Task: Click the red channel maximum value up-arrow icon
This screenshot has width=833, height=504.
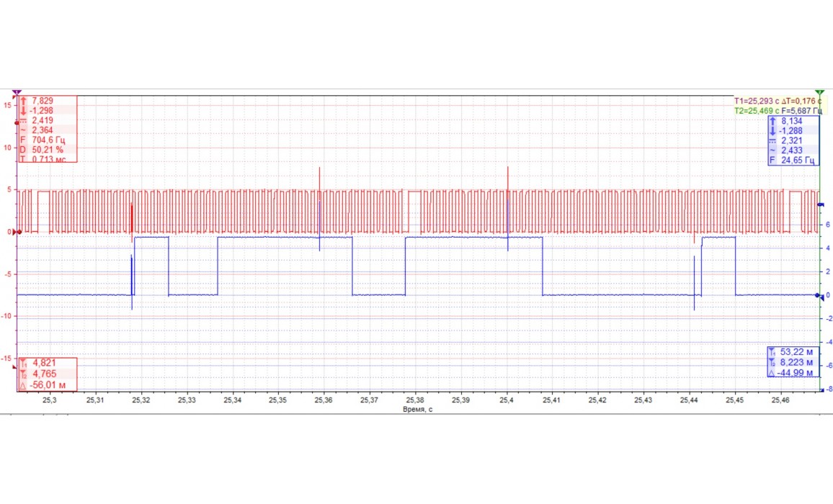Action: click(x=23, y=101)
